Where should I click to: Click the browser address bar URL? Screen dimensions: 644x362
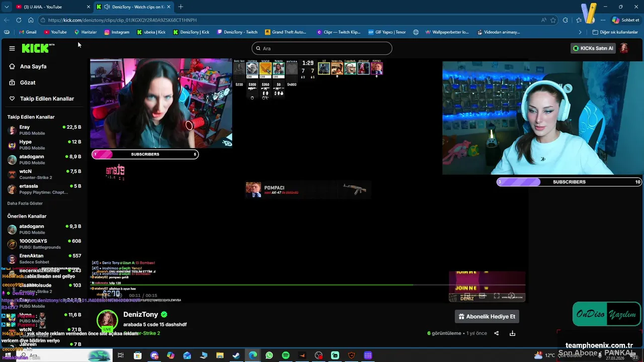(x=122, y=20)
